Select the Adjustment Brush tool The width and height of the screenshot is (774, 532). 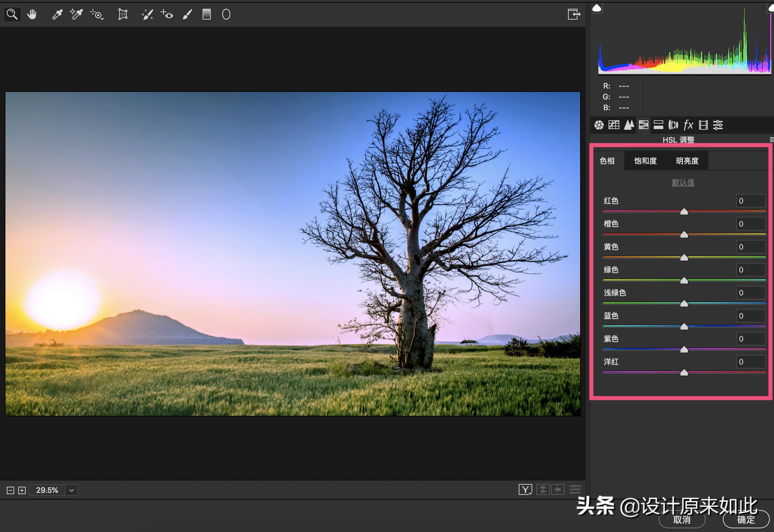pyautogui.click(x=187, y=14)
